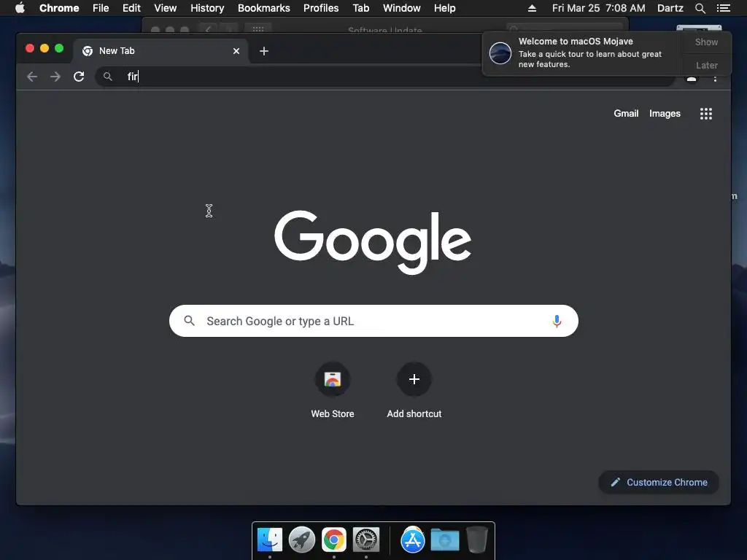Click the Search Google or type a URL box
Image resolution: width=747 pixels, height=560 pixels.
pyautogui.click(x=373, y=321)
